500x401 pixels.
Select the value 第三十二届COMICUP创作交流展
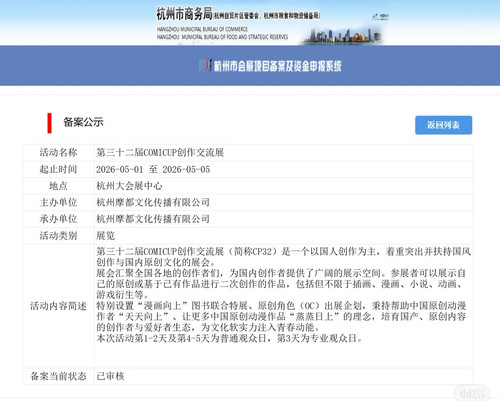coord(160,153)
